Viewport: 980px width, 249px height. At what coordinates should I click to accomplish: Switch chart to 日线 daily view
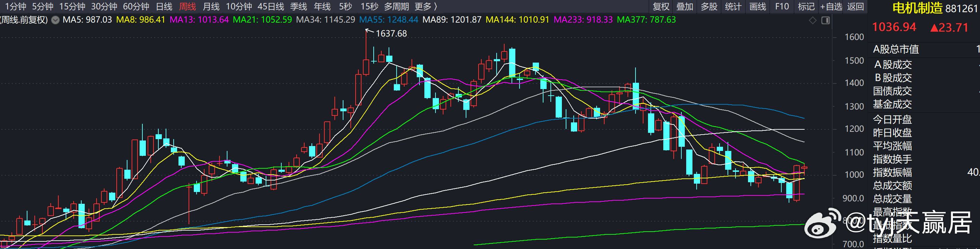(164, 7)
